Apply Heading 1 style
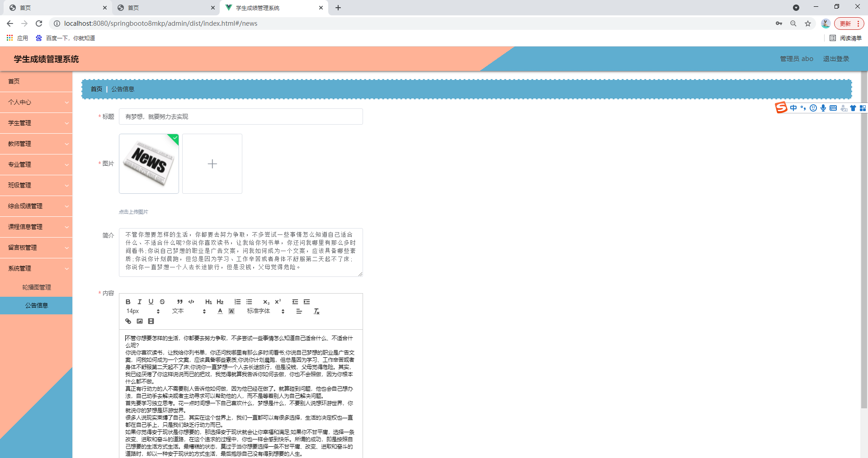 208,302
